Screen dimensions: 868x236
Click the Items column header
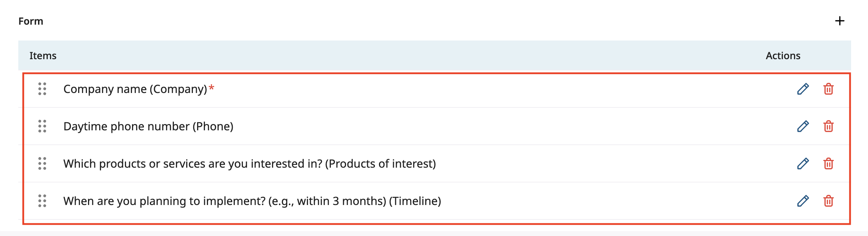pyautogui.click(x=43, y=56)
